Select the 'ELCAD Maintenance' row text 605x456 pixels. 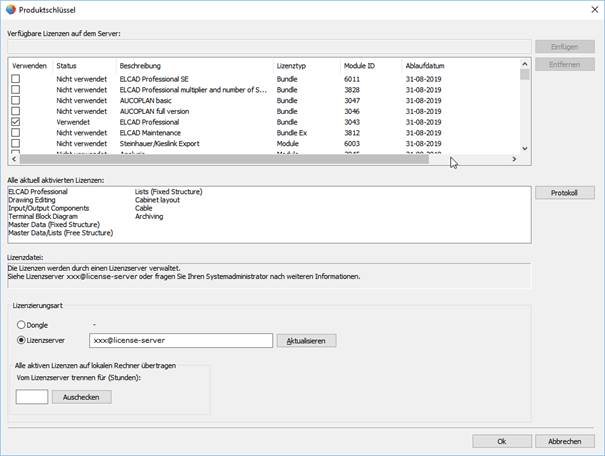pos(150,133)
